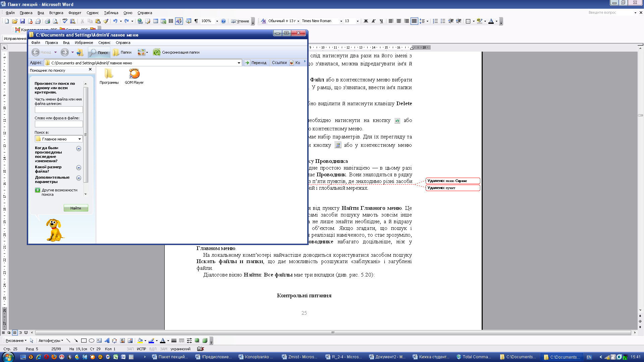Open the Times New Roman font dropdown
The height and width of the screenshot is (362, 644).
pyautogui.click(x=341, y=21)
